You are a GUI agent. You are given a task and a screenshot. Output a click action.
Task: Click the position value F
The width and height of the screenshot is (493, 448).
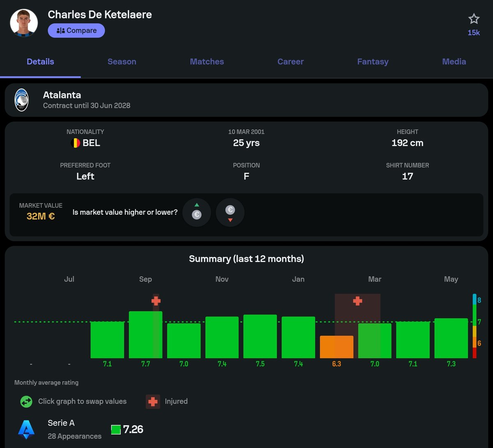pyautogui.click(x=246, y=176)
